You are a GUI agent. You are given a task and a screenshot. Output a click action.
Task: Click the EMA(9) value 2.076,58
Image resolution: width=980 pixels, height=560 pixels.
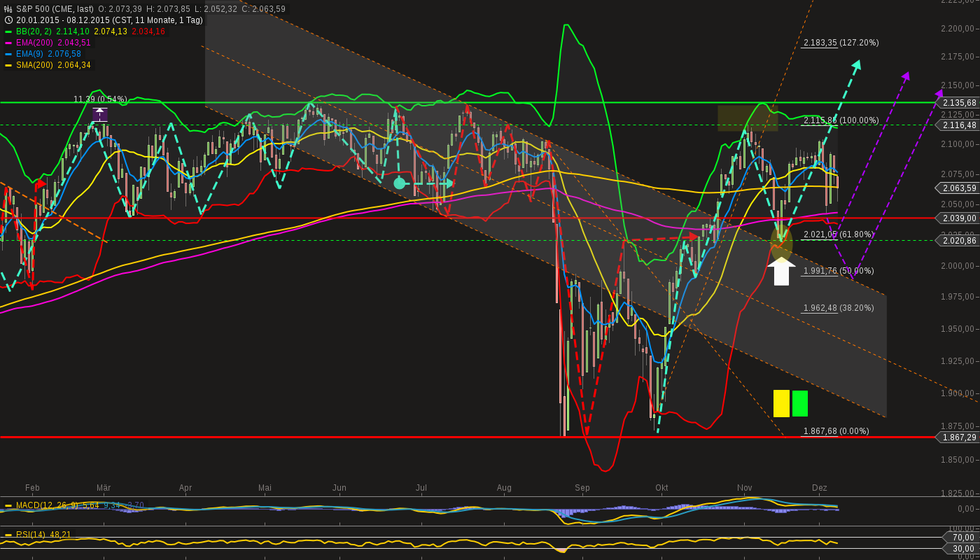[64, 54]
